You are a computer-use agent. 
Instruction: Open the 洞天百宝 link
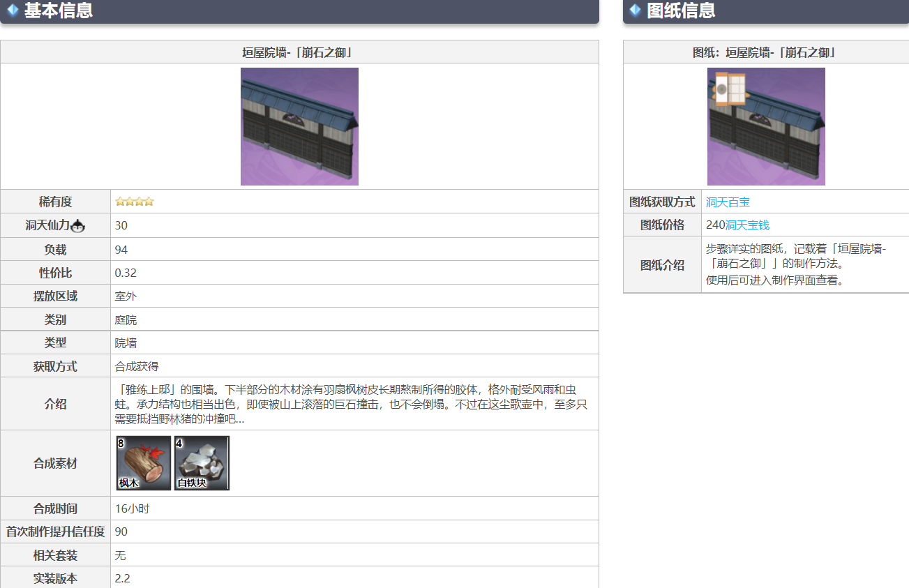728,202
